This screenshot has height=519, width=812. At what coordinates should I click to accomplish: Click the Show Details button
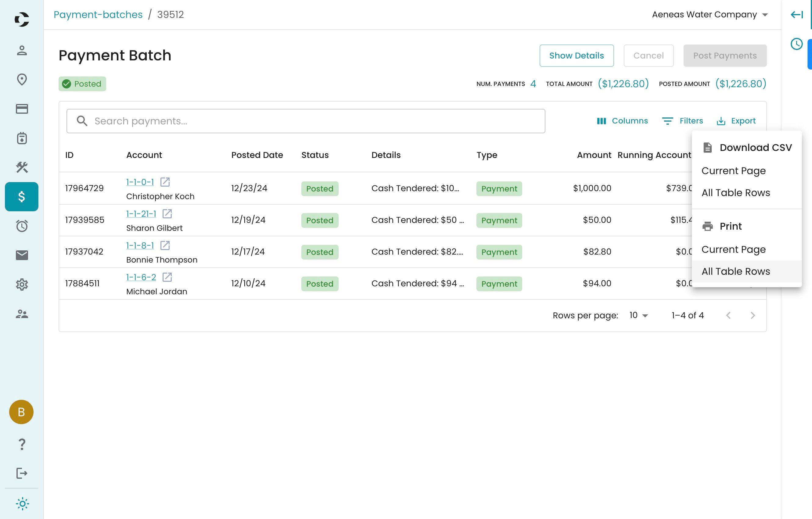tap(576, 55)
